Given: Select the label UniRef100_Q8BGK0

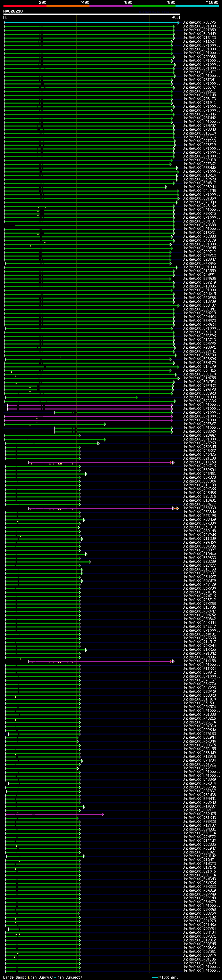Looking at the screenshot, I should (199, 432).
